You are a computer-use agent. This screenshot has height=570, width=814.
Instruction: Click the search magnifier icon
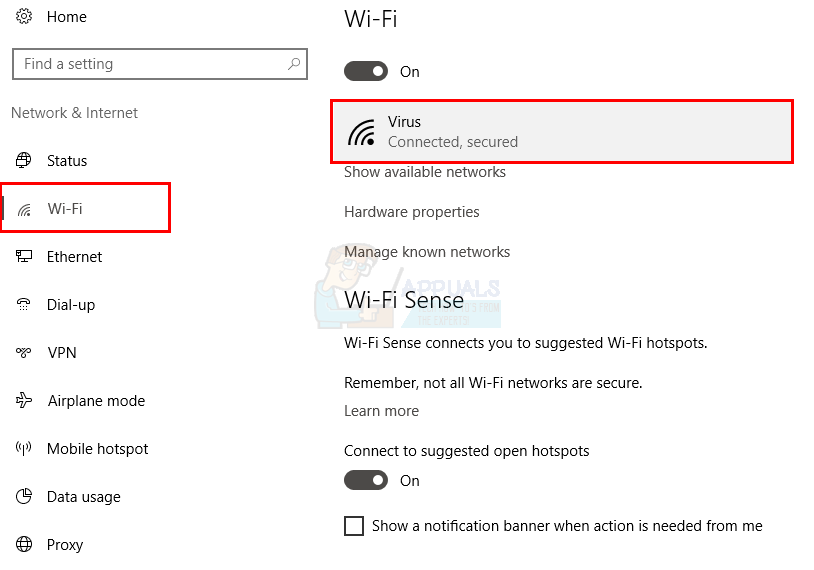(x=294, y=64)
